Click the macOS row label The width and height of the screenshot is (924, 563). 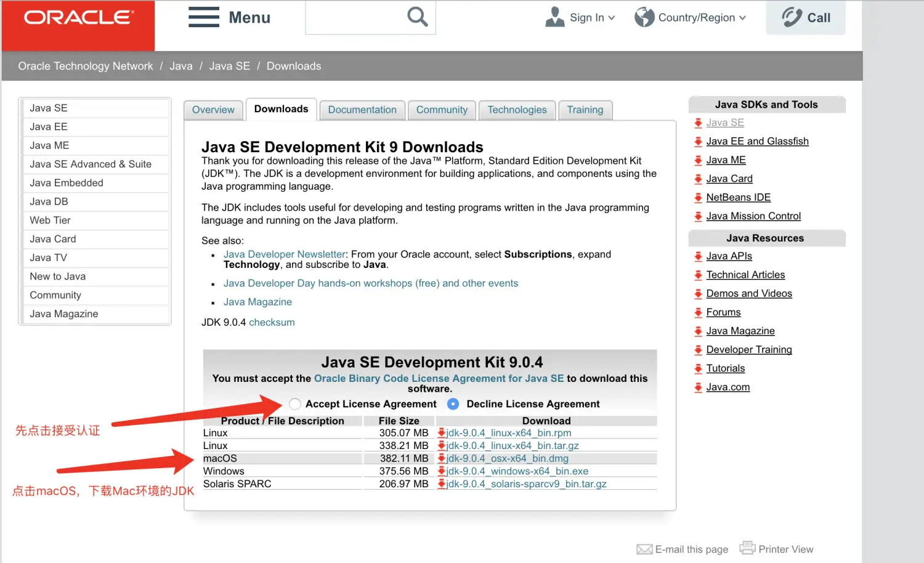click(220, 458)
